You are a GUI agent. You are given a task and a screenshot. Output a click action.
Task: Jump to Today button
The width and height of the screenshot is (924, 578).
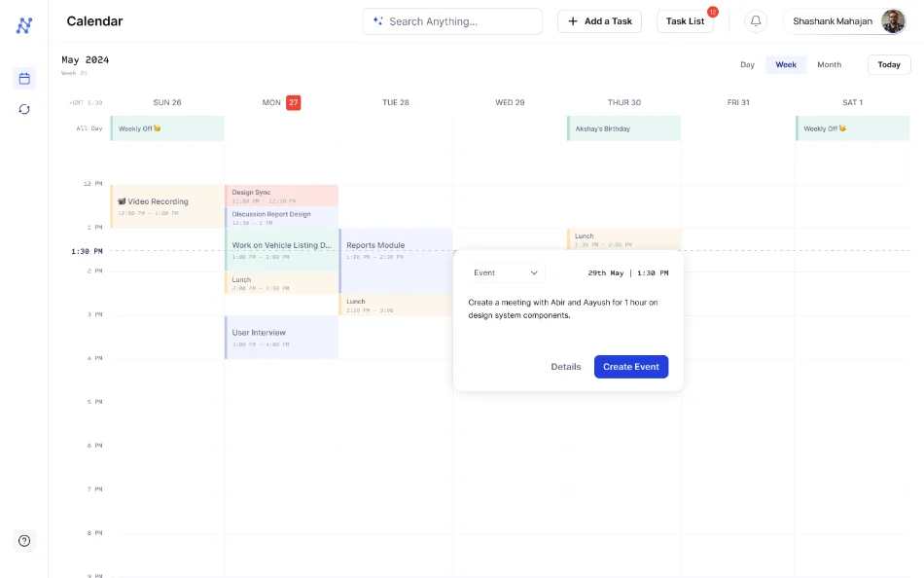tap(889, 65)
